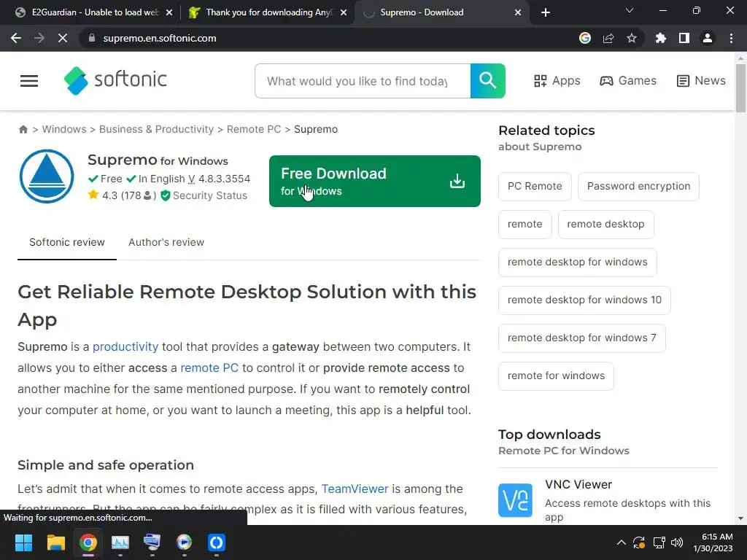The image size is (747, 560).
Task: Show hidden system tray icons
Action: coord(621,542)
